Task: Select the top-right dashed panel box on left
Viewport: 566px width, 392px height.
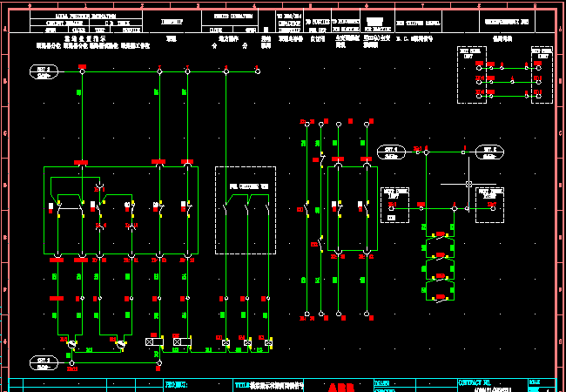Action: tap(472, 76)
